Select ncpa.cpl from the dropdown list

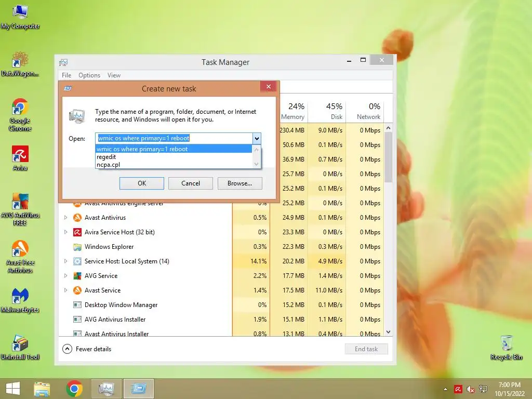coord(174,165)
